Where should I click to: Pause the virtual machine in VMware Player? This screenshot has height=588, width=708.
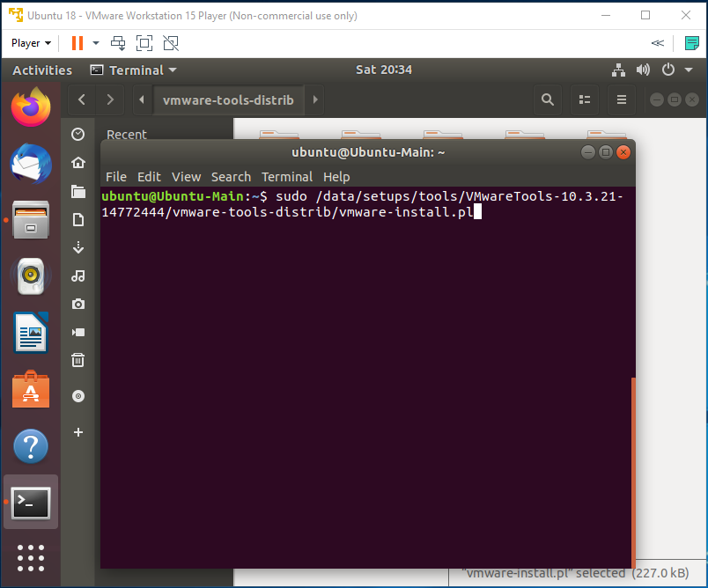[77, 43]
